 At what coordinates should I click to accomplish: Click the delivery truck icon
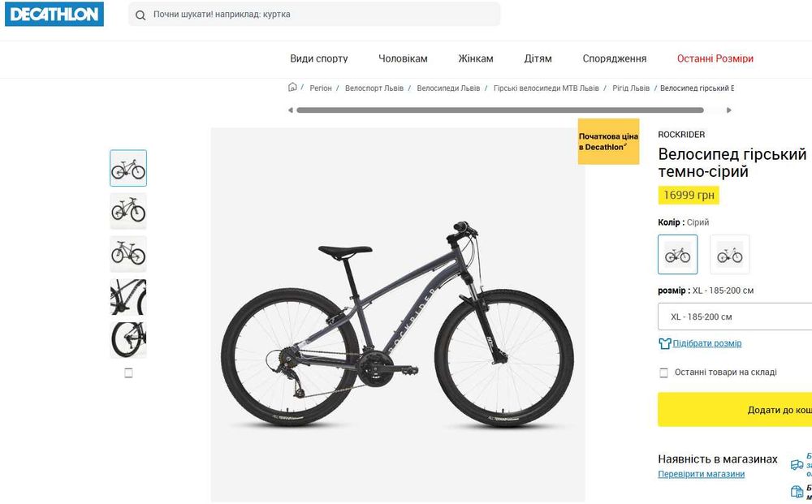tap(797, 465)
